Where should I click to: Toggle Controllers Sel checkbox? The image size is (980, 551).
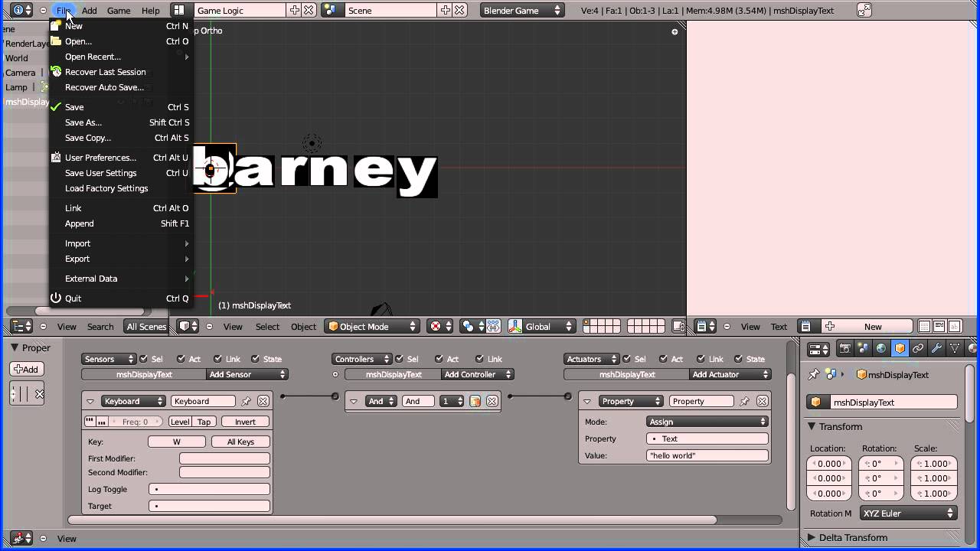[x=400, y=358]
